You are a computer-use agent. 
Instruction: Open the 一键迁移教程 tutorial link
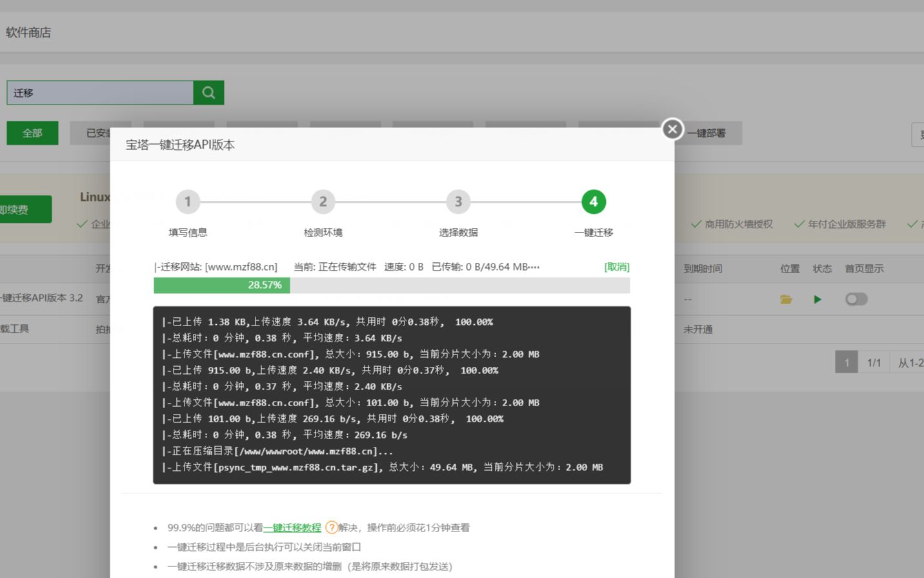pyautogui.click(x=292, y=528)
